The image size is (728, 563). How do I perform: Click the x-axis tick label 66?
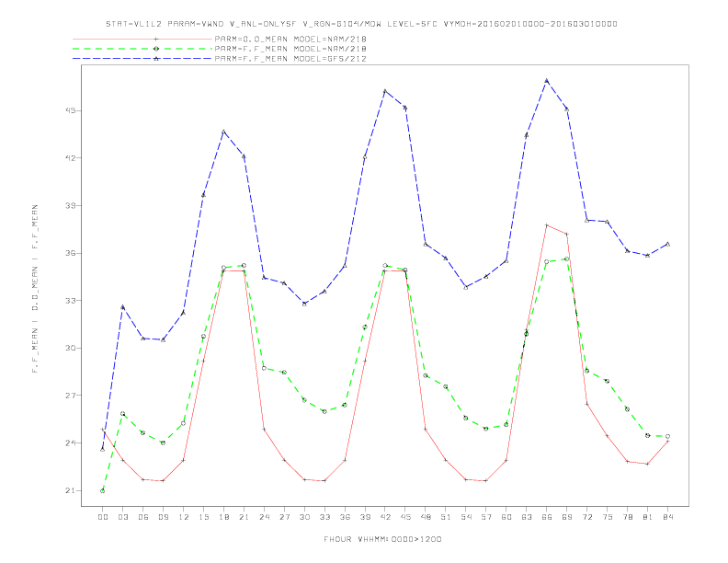pyautogui.click(x=547, y=517)
